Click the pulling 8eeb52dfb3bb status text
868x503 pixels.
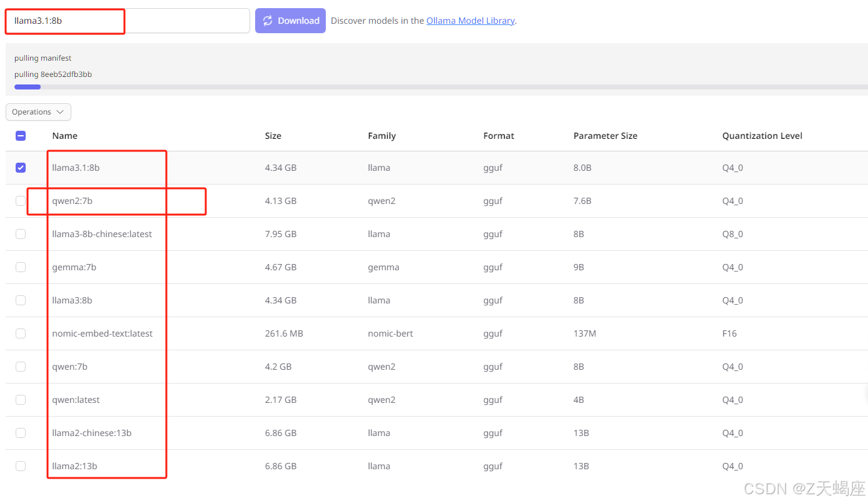pos(53,74)
